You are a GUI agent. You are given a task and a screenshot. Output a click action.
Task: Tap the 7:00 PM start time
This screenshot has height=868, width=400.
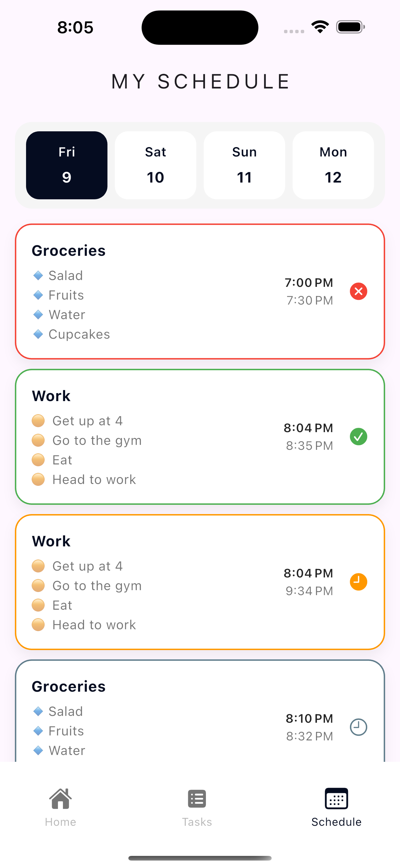[x=309, y=283]
